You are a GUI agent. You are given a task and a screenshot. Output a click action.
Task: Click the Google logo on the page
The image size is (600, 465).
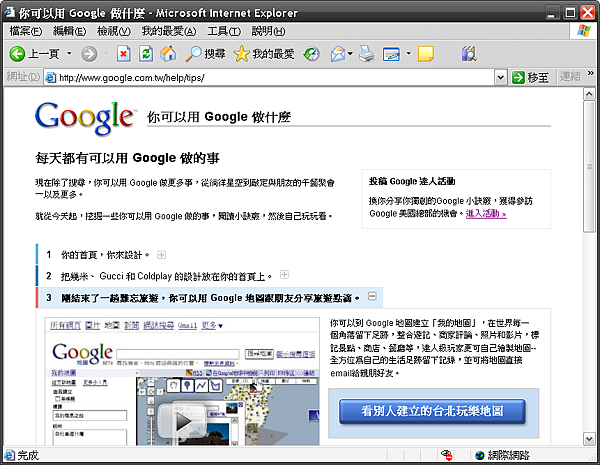tap(84, 117)
